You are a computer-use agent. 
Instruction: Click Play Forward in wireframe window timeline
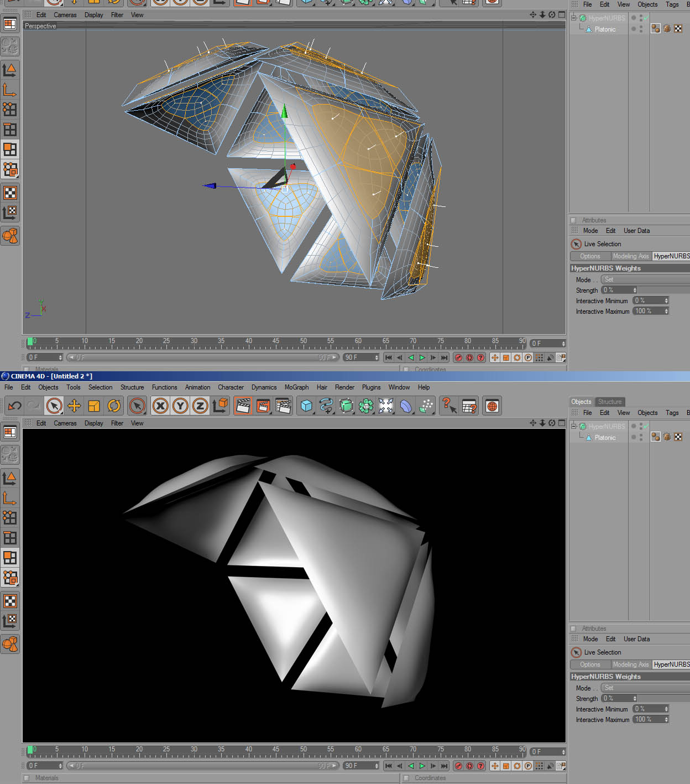tap(422, 357)
